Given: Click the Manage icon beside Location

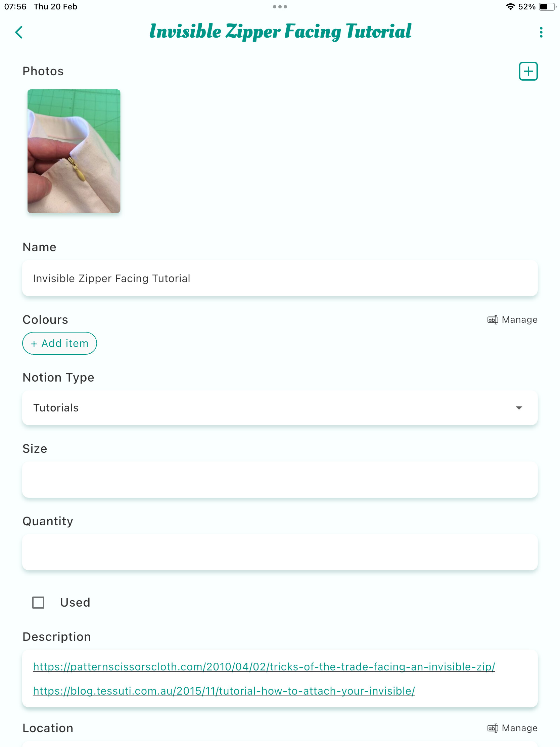Looking at the screenshot, I should pyautogui.click(x=493, y=728).
